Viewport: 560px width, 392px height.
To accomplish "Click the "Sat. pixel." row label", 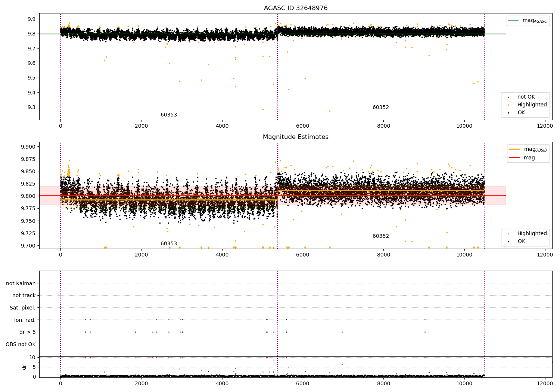I will 23,308.
